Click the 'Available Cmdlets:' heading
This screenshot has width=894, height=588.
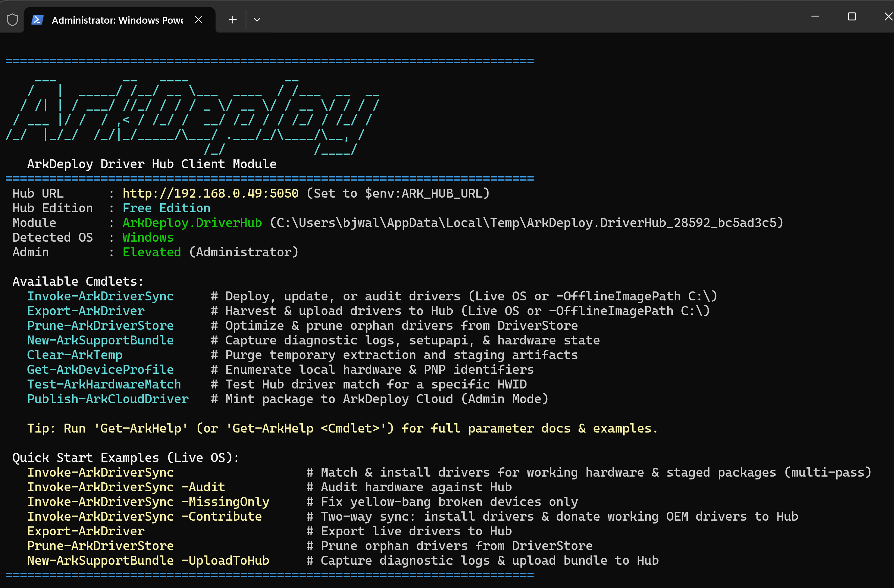[x=78, y=281]
